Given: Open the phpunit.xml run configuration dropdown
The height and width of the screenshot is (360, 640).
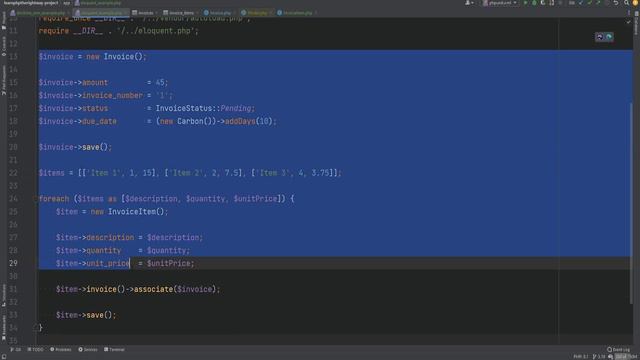Looking at the screenshot, I should tap(500, 3).
